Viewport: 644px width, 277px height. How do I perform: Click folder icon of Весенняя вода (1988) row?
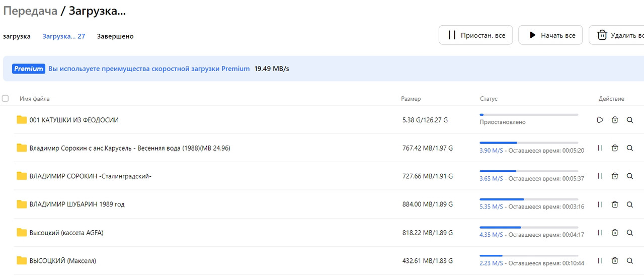[x=22, y=148]
